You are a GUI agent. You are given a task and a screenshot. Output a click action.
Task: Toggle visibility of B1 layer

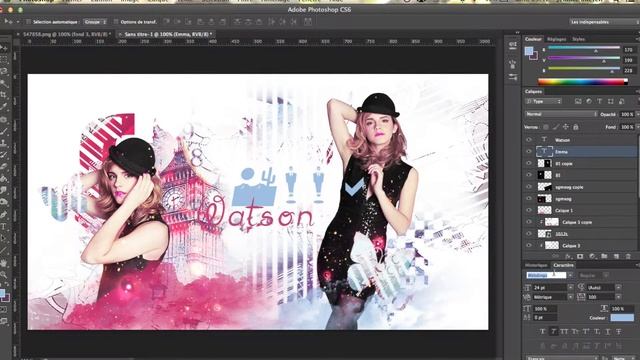point(529,175)
